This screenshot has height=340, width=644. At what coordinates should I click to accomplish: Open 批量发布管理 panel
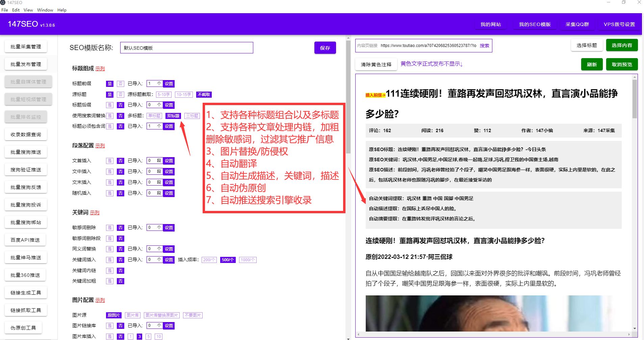[x=25, y=64]
